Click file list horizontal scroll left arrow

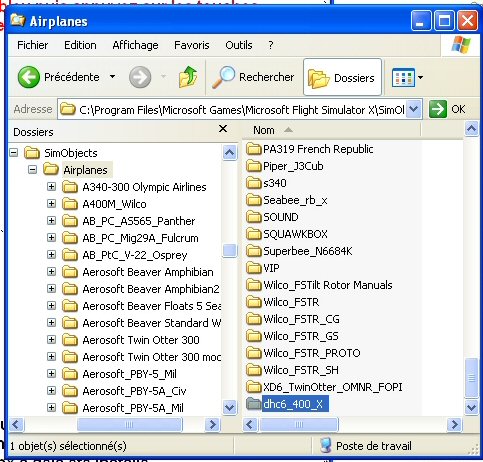tap(251, 424)
